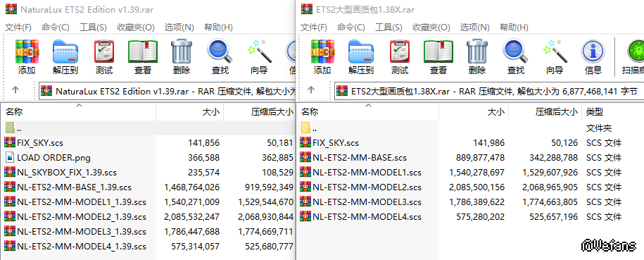The width and height of the screenshot is (644, 260).
Task: Click the View (查看) book icon in right window
Action: tap(438, 57)
